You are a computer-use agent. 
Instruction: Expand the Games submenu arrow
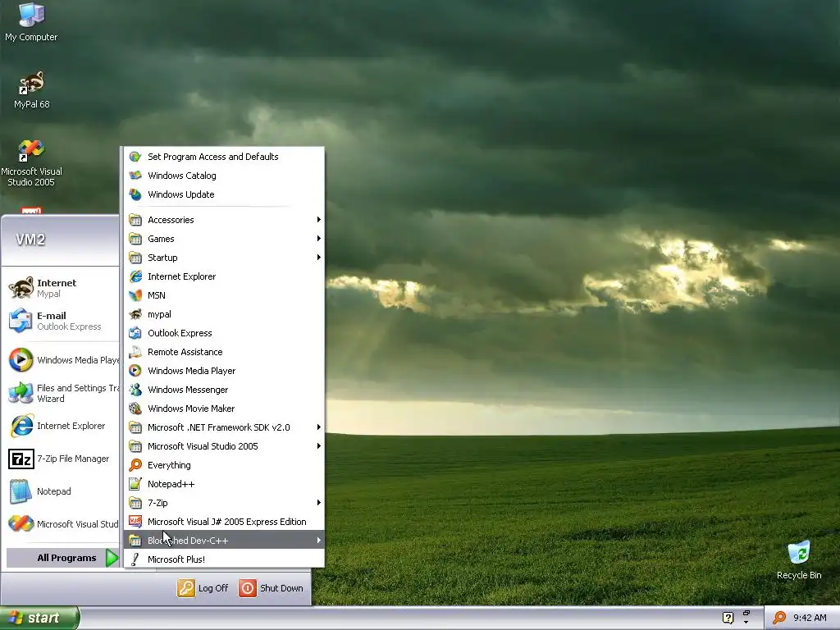pos(319,239)
